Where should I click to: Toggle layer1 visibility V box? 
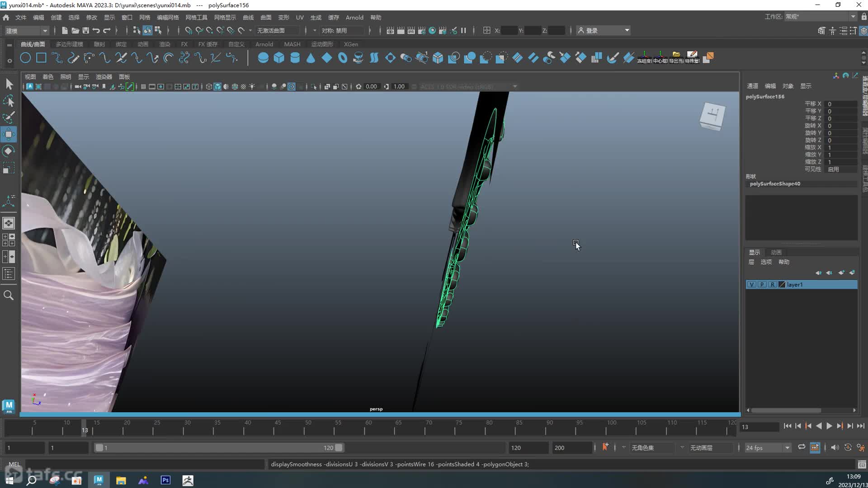click(x=751, y=285)
